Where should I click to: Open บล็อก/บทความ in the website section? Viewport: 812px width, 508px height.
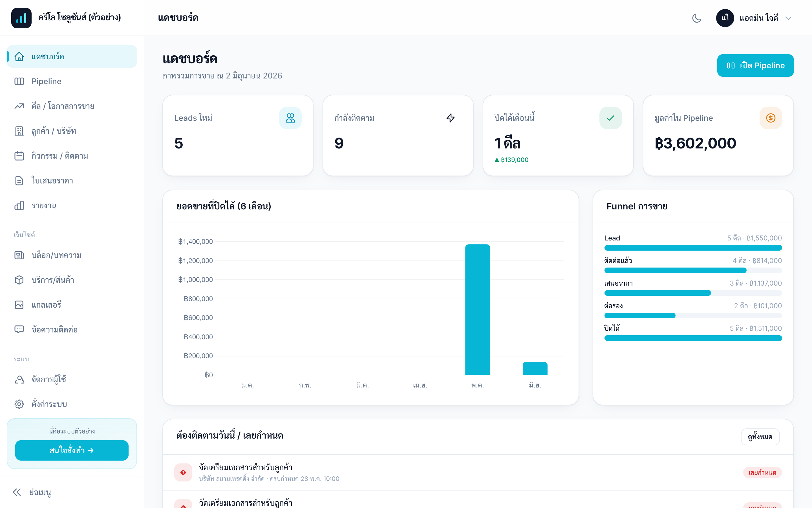click(72, 255)
